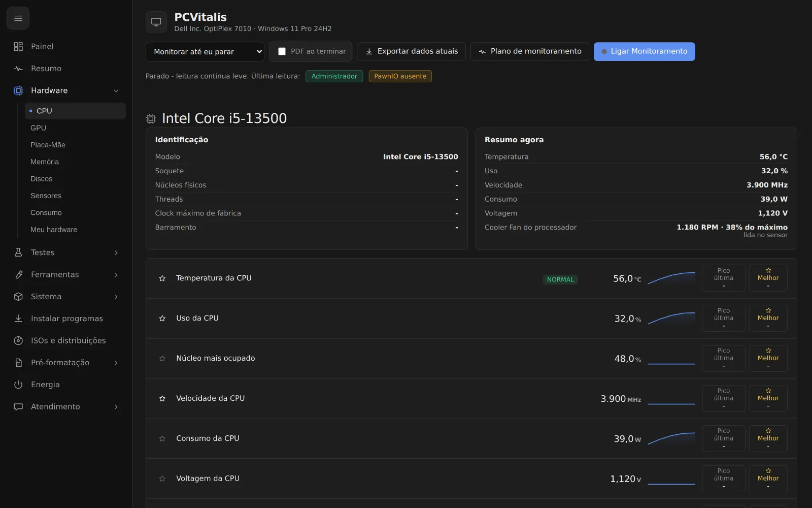Click the Administrador badge
This screenshot has width=812, height=508.
[x=334, y=76]
